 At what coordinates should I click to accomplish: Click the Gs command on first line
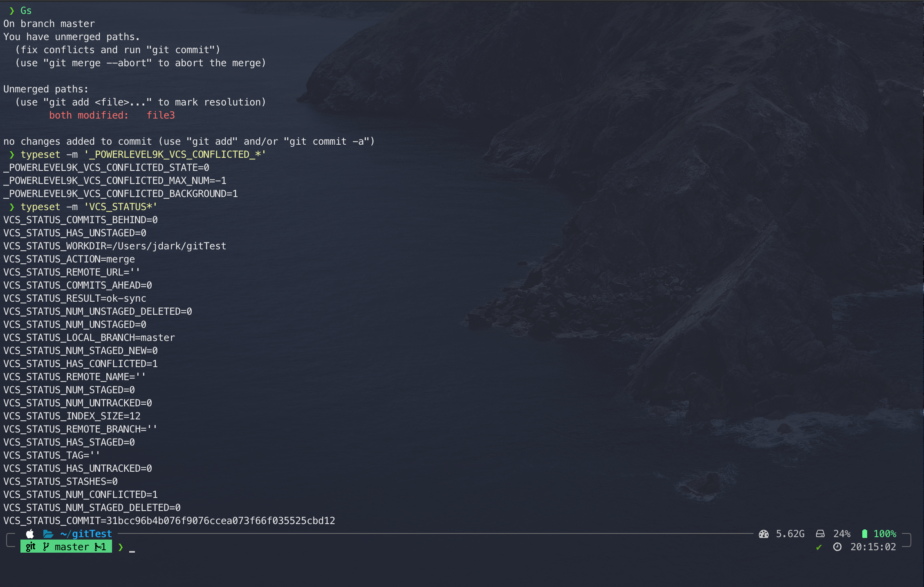[26, 11]
